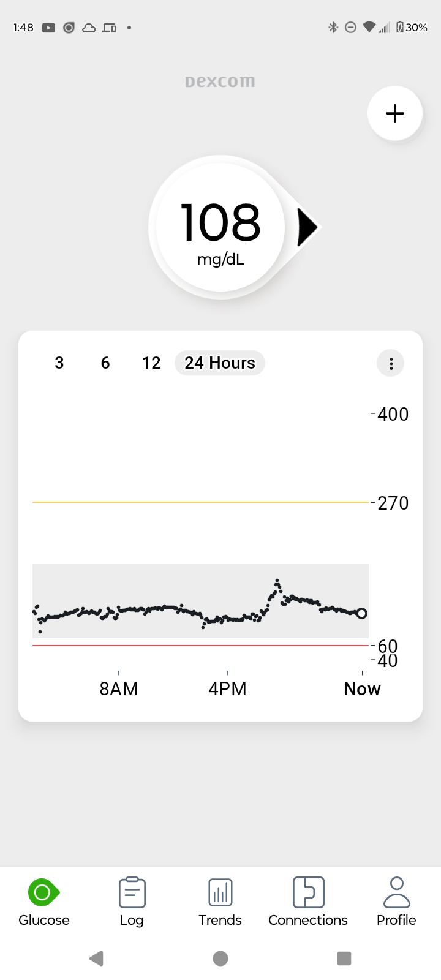Tap the steady trend arrow beside reading
This screenshot has height=980, width=441.
point(307,227)
